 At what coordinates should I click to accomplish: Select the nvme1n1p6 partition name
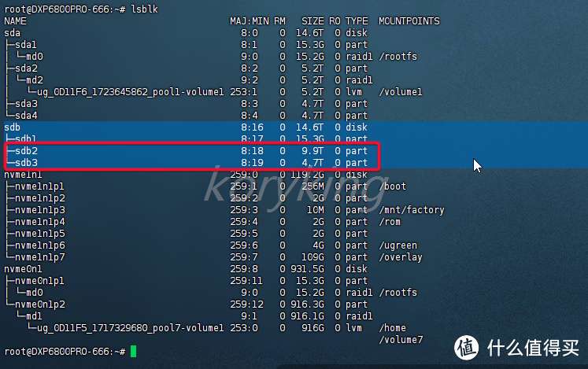39,245
